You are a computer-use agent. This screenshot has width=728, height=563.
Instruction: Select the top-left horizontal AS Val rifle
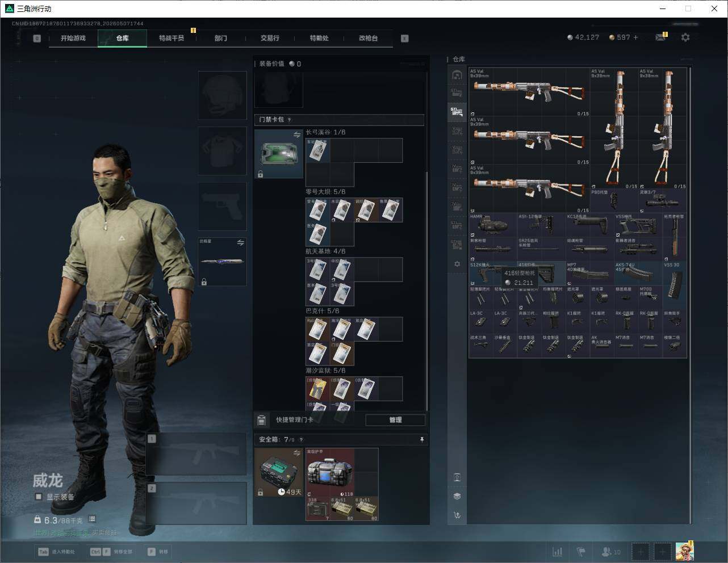(529, 93)
